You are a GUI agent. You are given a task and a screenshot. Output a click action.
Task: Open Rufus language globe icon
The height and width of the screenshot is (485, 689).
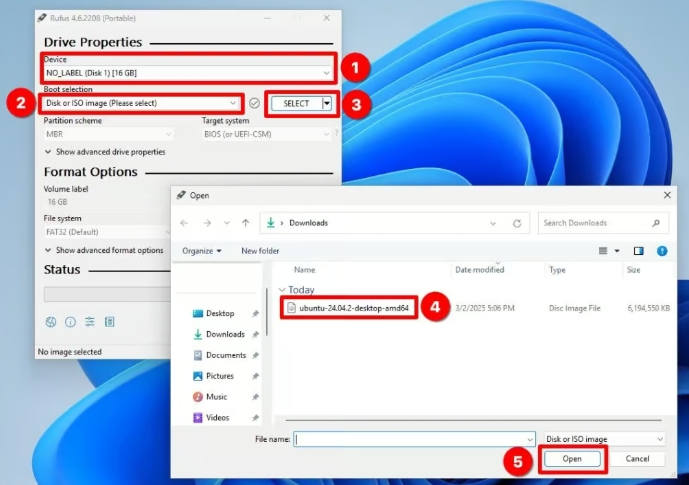pos(51,322)
